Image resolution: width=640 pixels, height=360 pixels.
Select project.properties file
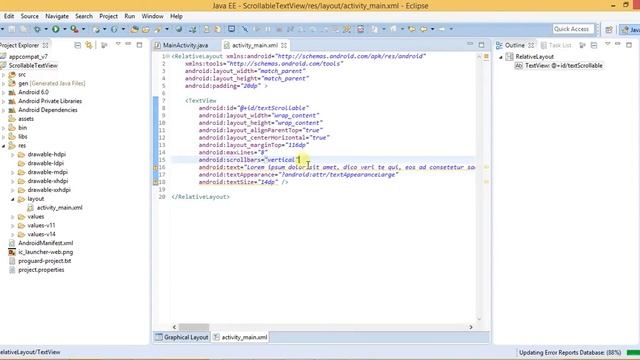tap(41, 270)
